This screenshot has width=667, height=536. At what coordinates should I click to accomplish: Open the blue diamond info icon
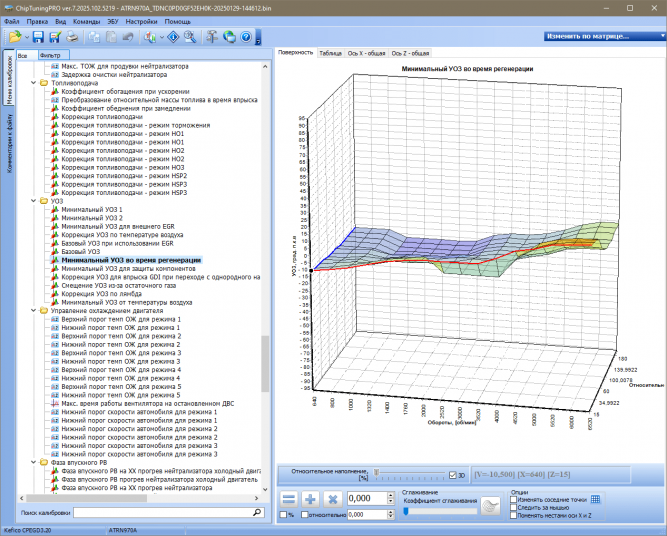[173, 37]
